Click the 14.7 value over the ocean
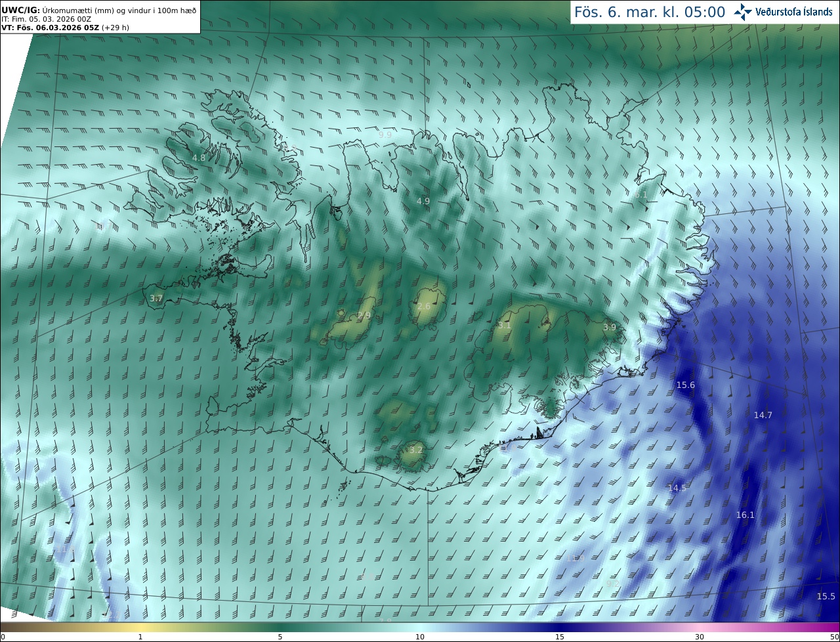 763,415
